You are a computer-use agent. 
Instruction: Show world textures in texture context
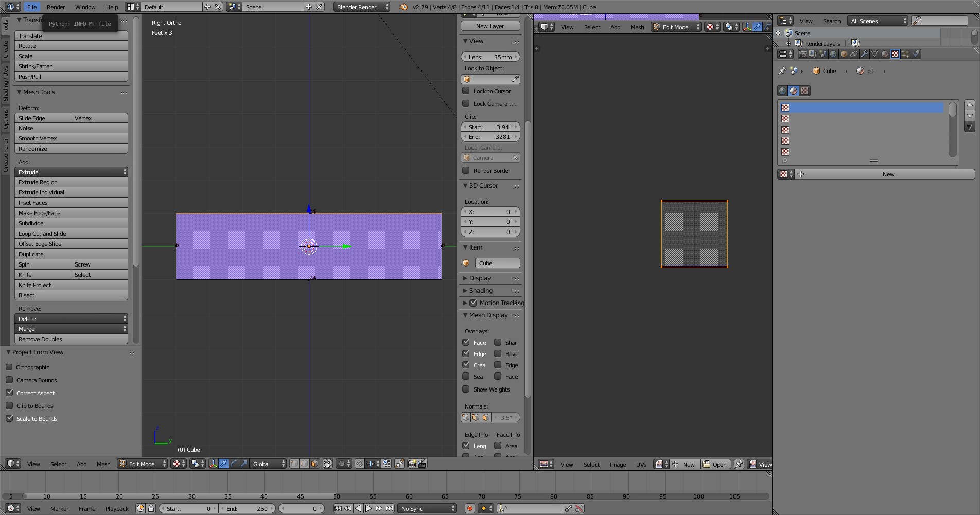pyautogui.click(x=782, y=91)
